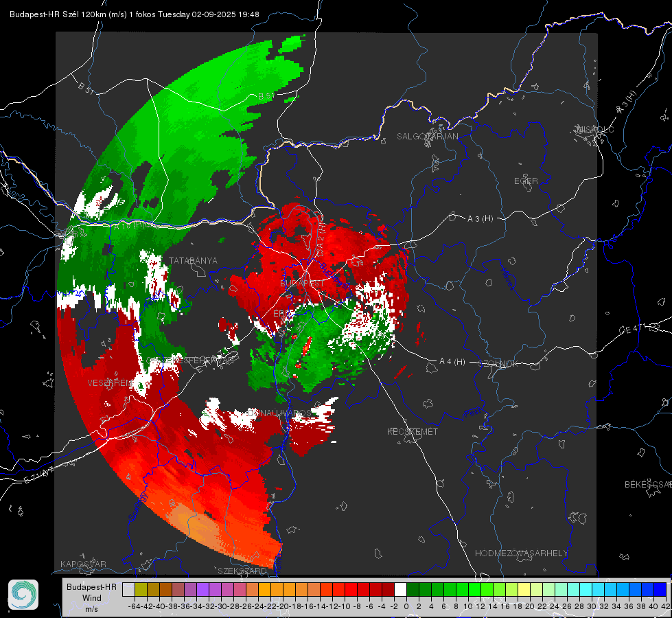Click the BUDAPEST city label
The height and width of the screenshot is (618, 672).
(x=302, y=283)
